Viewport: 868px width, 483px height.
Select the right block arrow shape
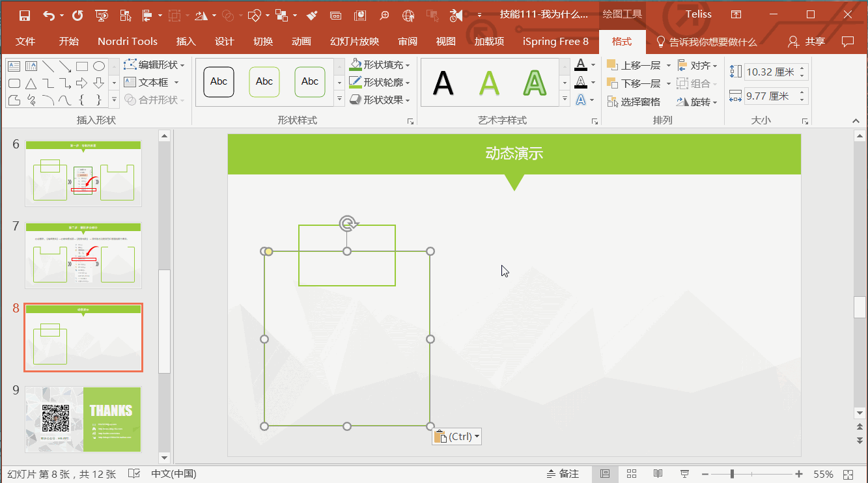pos(82,83)
